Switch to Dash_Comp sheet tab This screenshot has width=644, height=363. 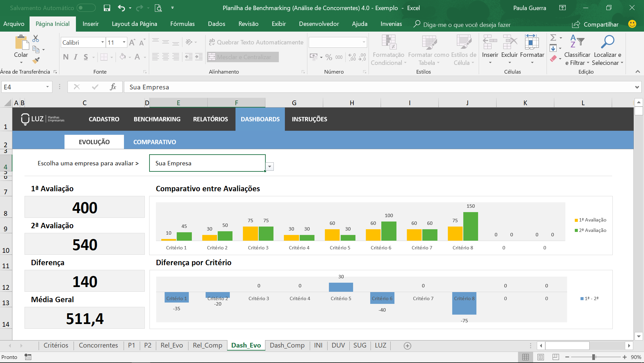[x=287, y=346]
